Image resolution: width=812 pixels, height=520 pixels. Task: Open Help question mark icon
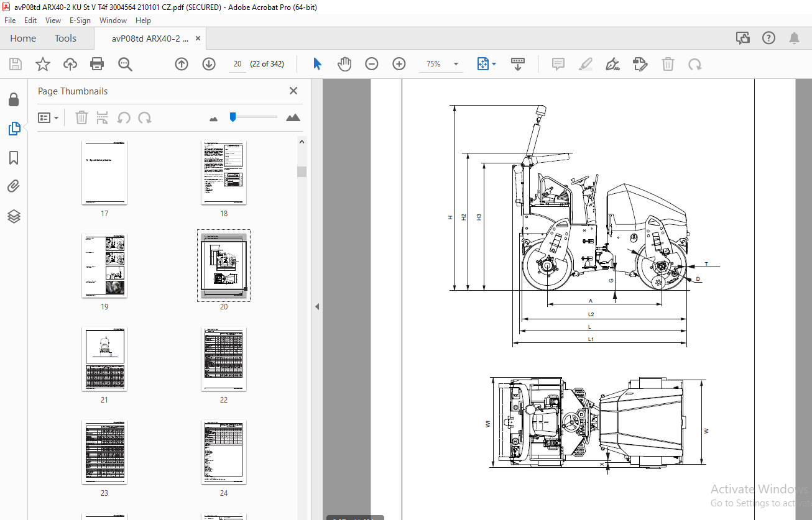click(769, 39)
